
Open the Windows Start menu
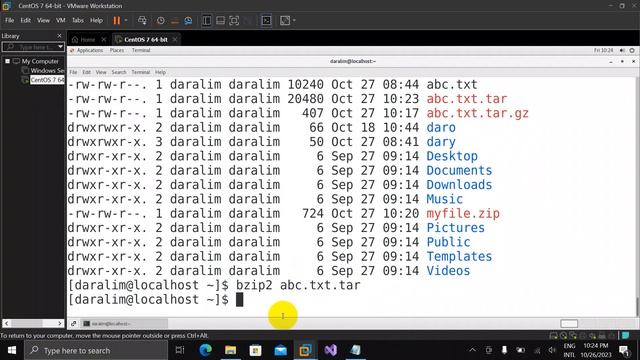point(12,350)
